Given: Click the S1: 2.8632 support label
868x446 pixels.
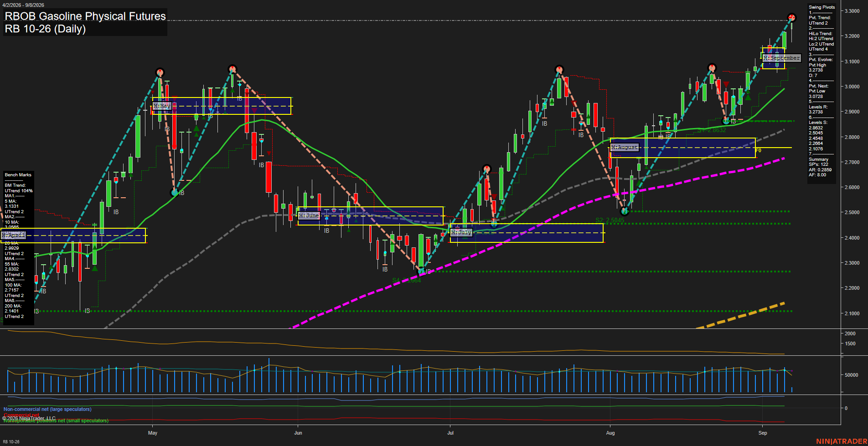Looking at the screenshot, I should pyautogui.click(x=712, y=130).
